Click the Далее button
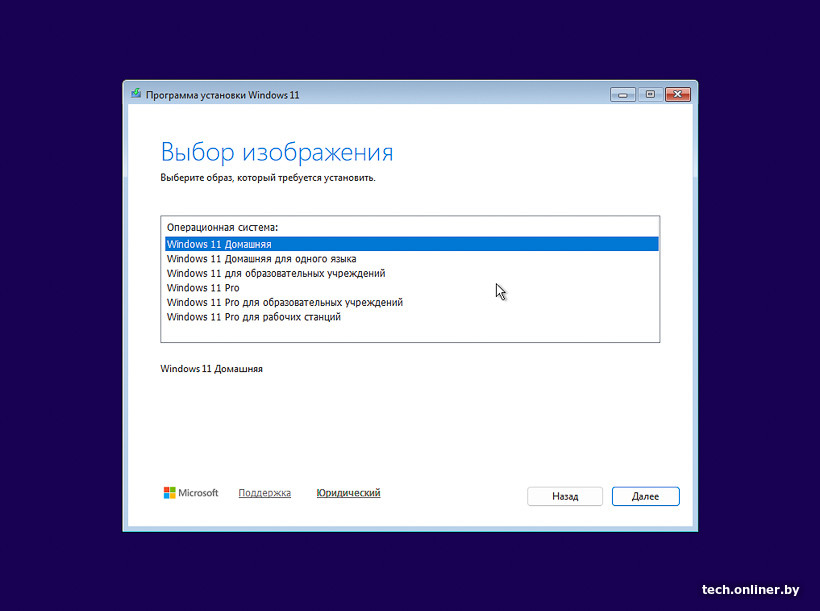Viewport: 820px width, 611px height. click(x=645, y=496)
